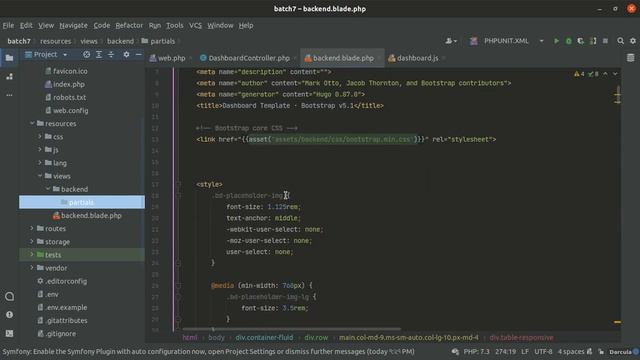The width and height of the screenshot is (640, 360).
Task: Open the user account icon in toolbar
Action: click(x=451, y=41)
